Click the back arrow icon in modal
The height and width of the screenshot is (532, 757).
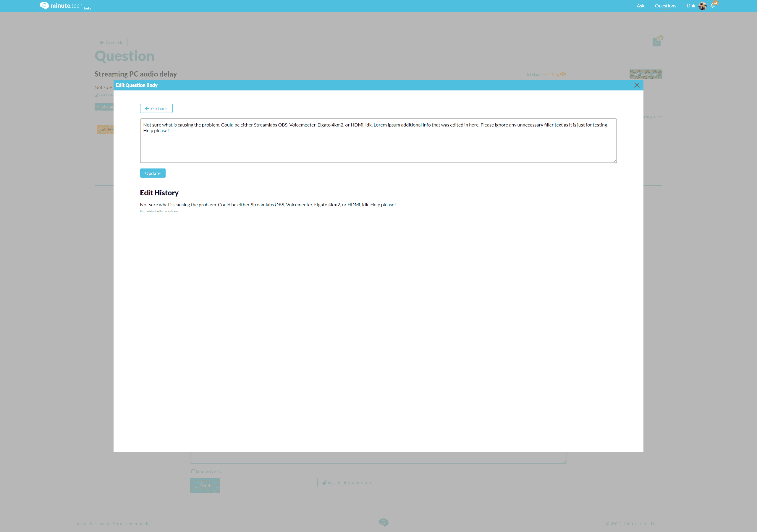tap(148, 108)
